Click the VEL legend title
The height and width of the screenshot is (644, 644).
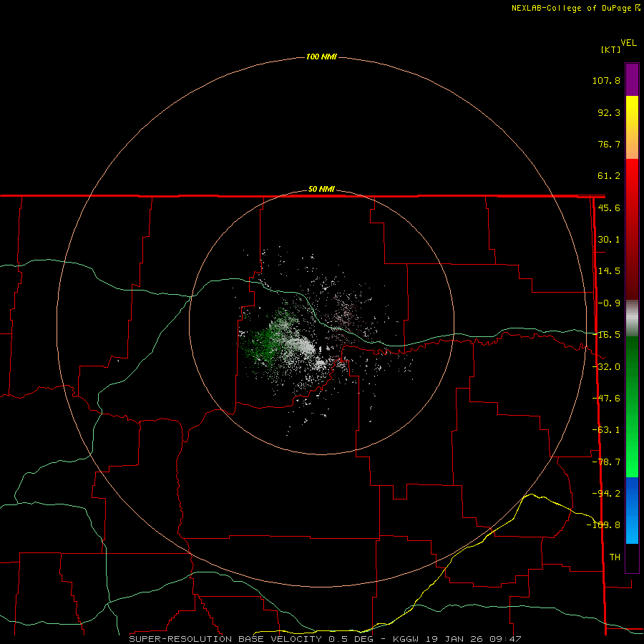pos(628,43)
